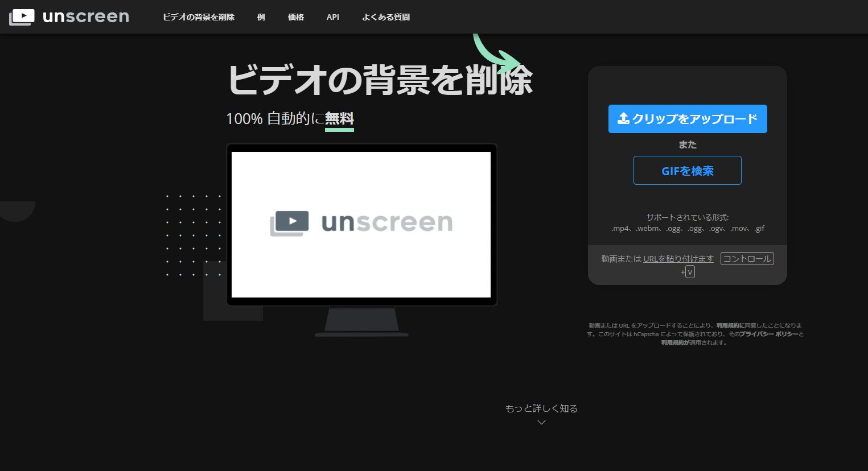
Task: Click the コントロール key label
Action: click(x=747, y=259)
